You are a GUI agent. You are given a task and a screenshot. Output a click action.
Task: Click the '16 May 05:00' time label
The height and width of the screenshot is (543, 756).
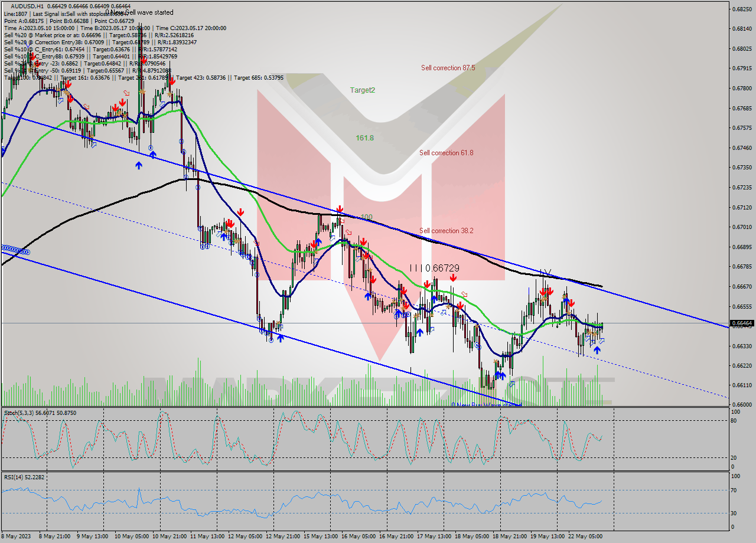coord(358,537)
